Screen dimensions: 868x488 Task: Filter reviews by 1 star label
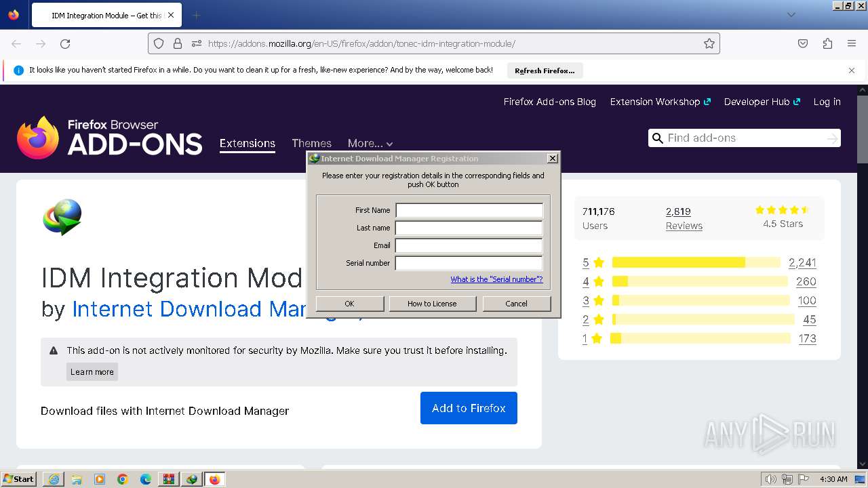[x=592, y=338]
